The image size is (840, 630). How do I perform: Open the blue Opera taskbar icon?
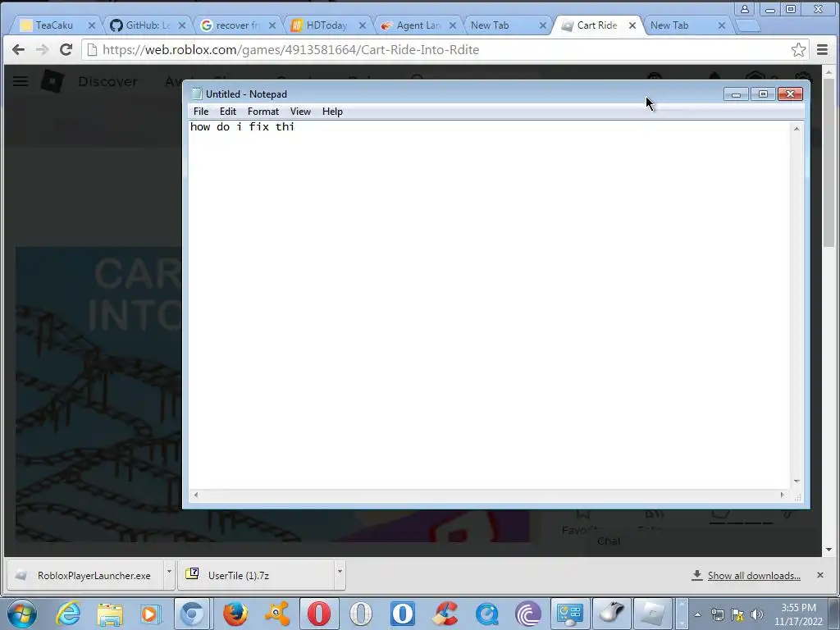click(403, 614)
